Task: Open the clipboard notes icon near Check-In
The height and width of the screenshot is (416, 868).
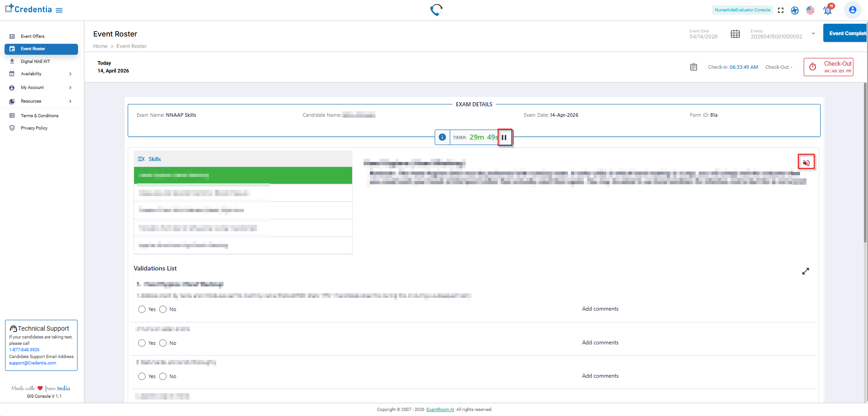Action: (693, 67)
